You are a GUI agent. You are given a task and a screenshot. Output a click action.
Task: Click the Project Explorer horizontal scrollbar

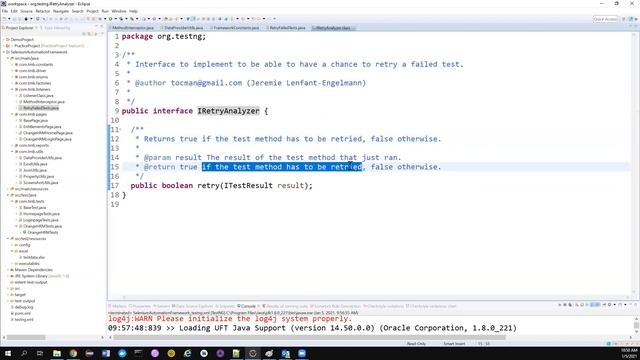pos(26,337)
